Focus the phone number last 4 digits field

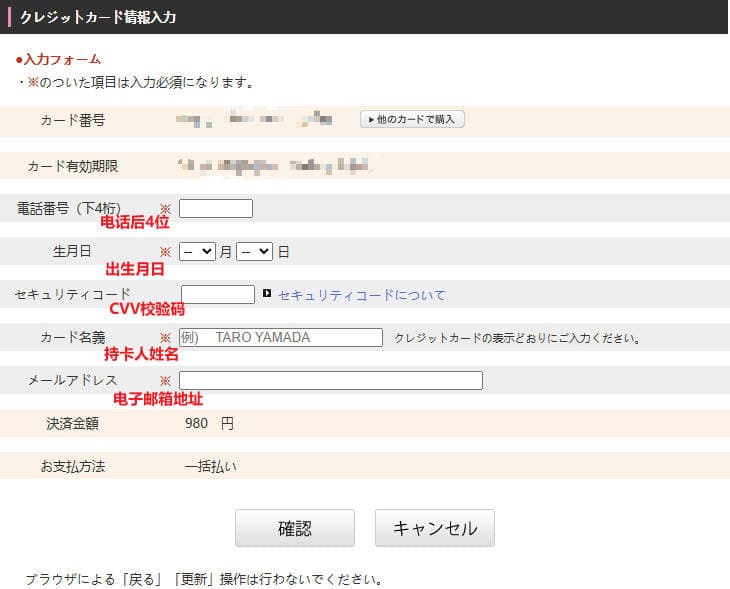point(216,208)
